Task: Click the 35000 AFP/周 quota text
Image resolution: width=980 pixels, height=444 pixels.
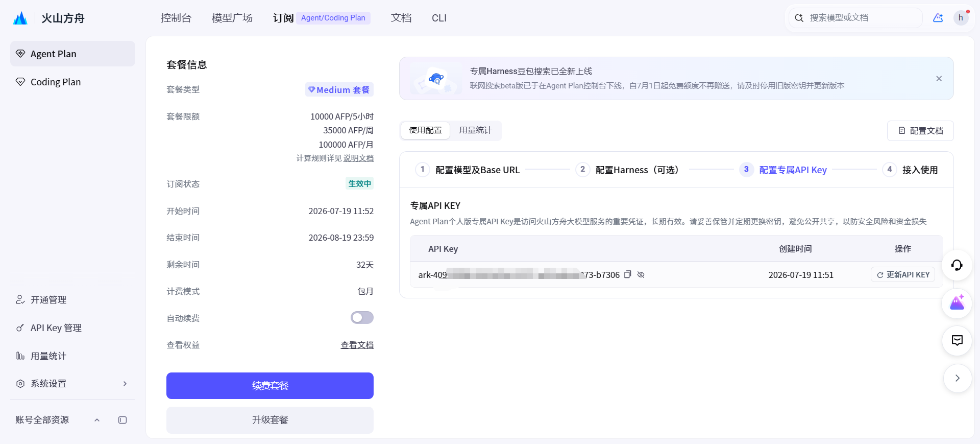Action: [348, 130]
